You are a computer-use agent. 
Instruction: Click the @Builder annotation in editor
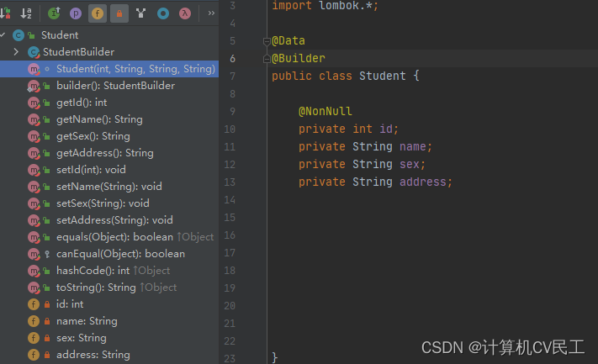299,58
